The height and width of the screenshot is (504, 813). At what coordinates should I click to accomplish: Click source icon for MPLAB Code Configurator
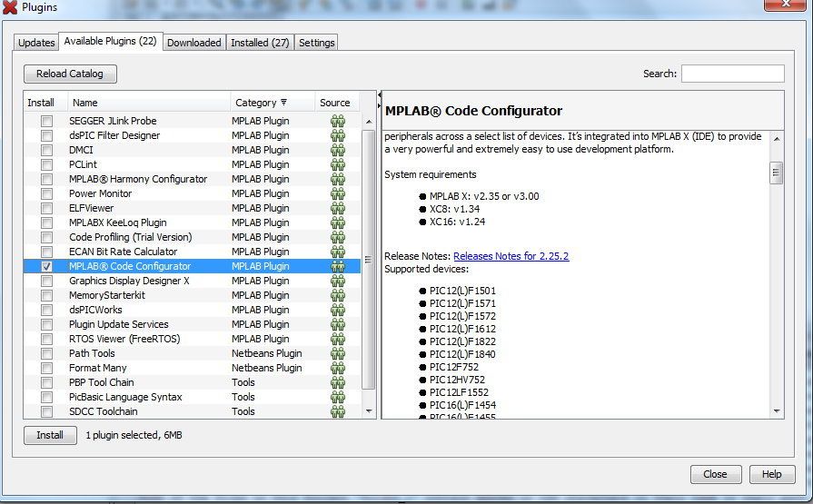338,266
